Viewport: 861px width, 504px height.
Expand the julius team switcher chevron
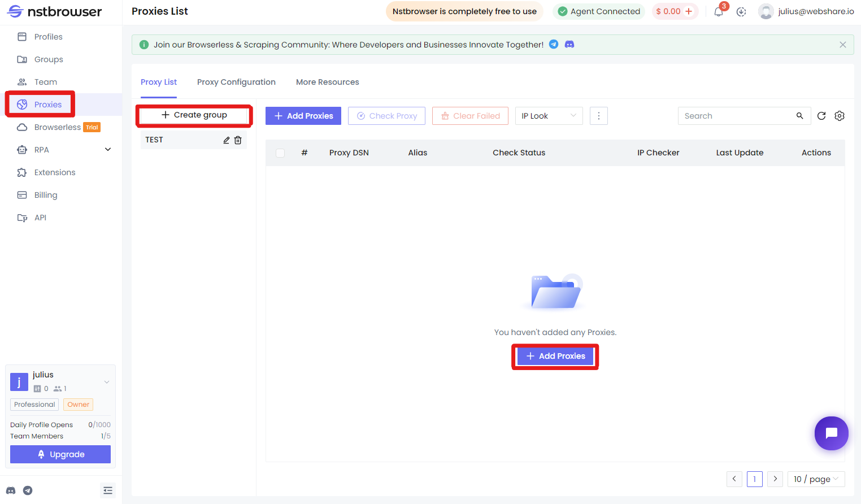point(107,383)
